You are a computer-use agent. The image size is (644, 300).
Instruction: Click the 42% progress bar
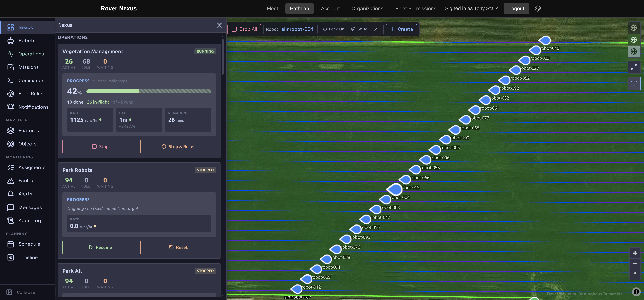point(149,91)
